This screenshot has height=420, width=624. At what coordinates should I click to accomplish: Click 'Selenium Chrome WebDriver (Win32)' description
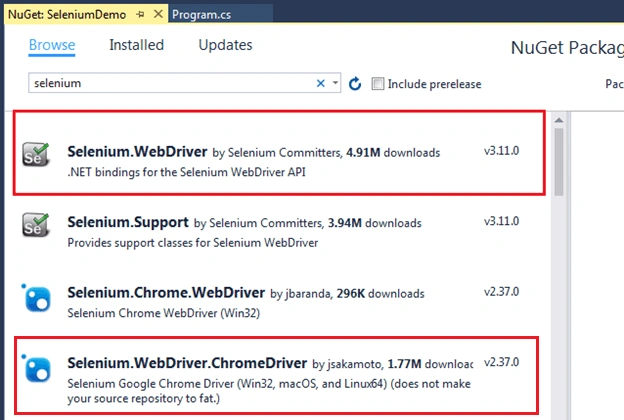point(164,313)
